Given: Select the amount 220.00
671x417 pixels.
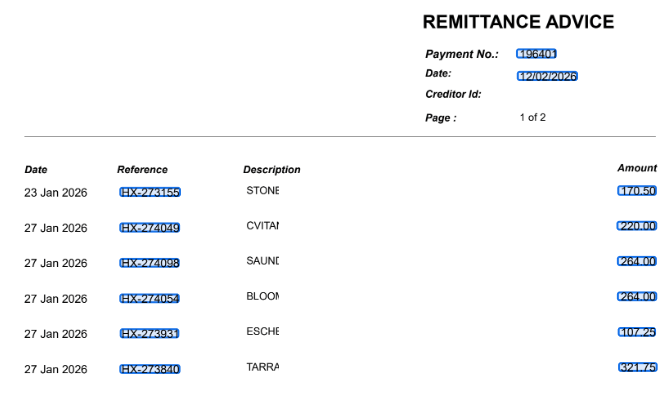Looking at the screenshot, I should coord(637,226).
